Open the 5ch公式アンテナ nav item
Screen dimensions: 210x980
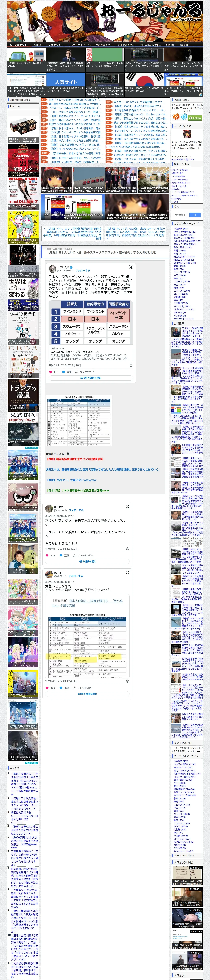tap(19, 45)
